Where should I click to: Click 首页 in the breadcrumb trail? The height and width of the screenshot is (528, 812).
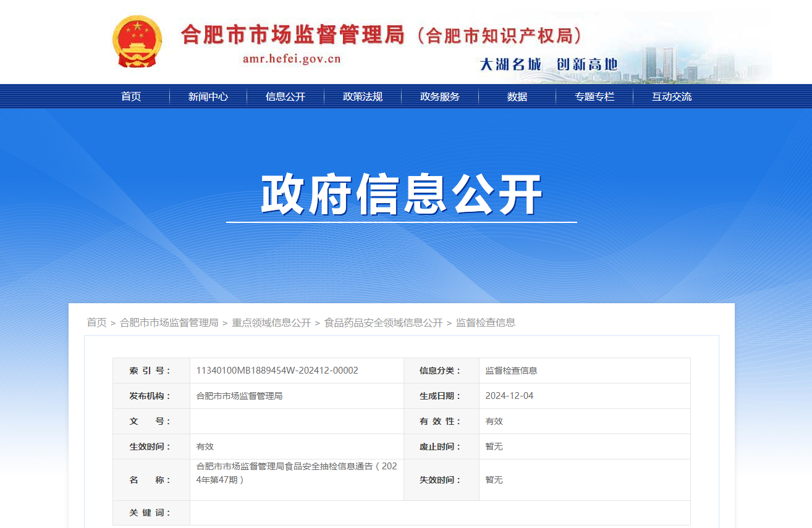[96, 322]
